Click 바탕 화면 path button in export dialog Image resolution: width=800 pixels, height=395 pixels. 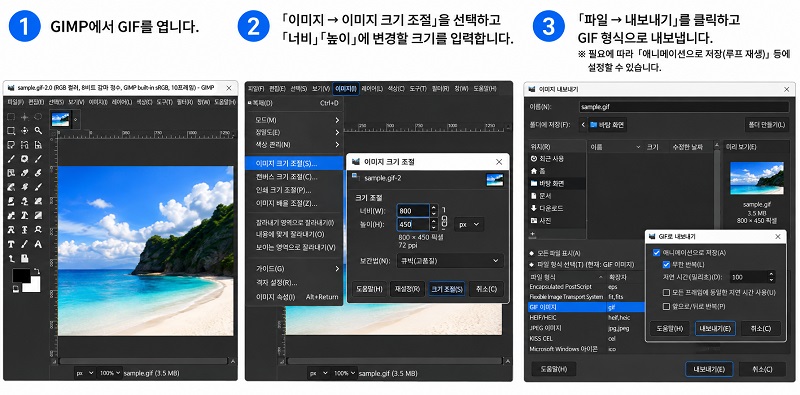click(x=607, y=125)
